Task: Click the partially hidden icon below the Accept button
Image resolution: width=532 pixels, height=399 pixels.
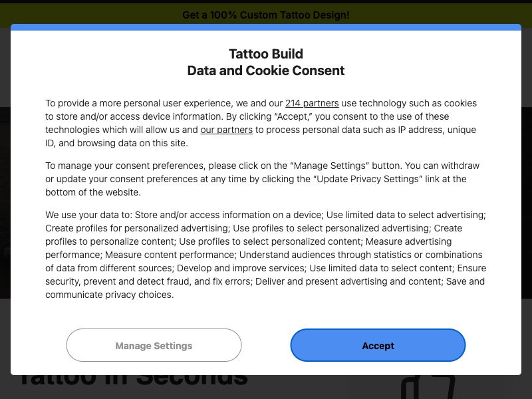Action: point(428,387)
